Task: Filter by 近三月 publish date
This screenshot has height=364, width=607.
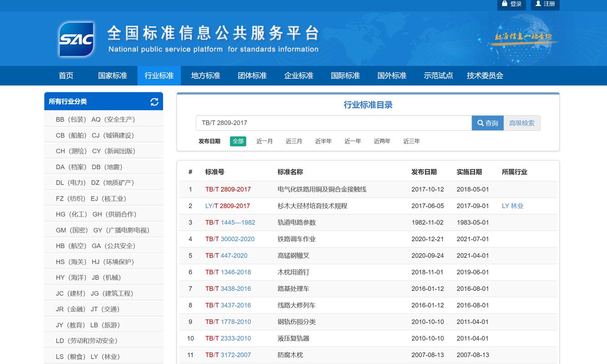Action: 294,141
